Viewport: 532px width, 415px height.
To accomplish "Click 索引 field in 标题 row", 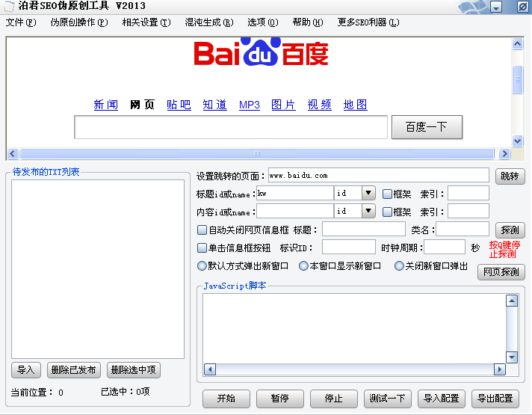I will [x=468, y=193].
